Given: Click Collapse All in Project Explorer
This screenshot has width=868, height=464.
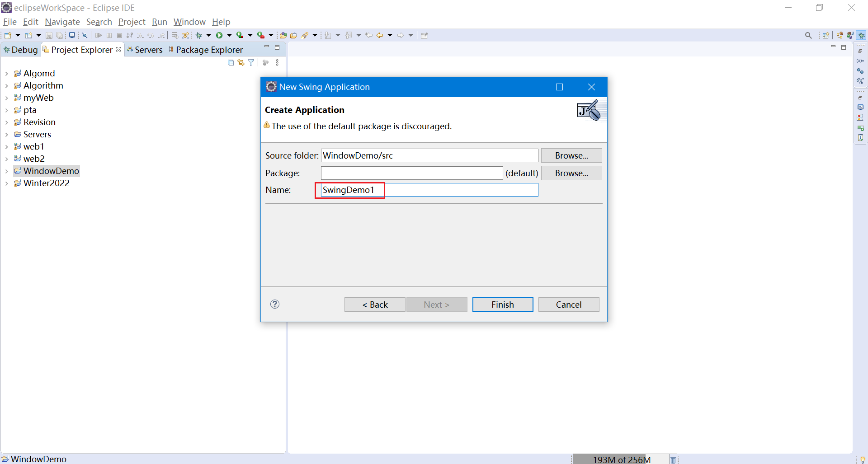Looking at the screenshot, I should point(231,63).
